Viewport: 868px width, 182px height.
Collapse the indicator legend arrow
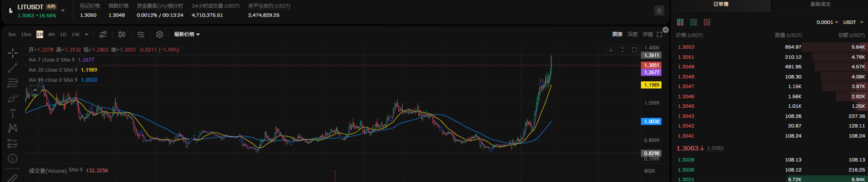tap(35, 90)
